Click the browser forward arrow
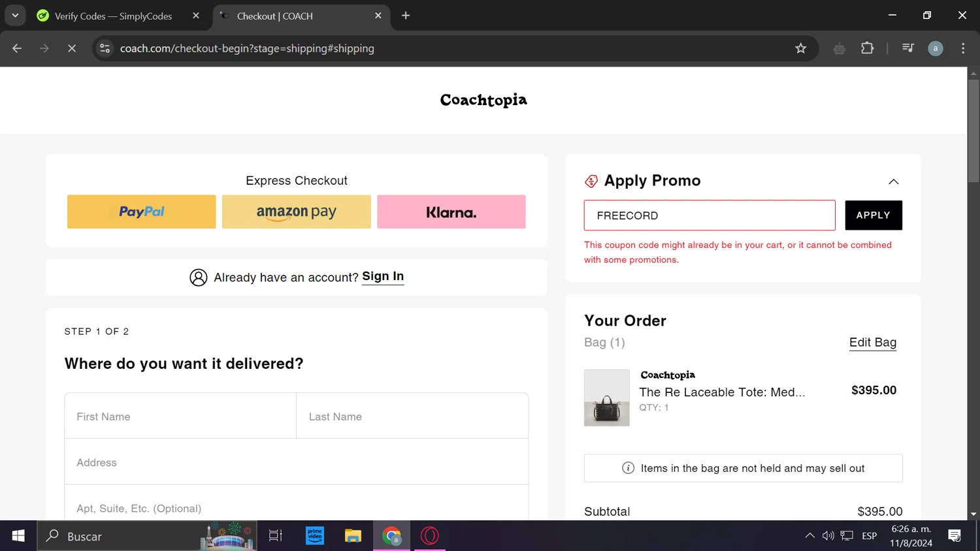980x551 pixels. pyautogui.click(x=44, y=48)
